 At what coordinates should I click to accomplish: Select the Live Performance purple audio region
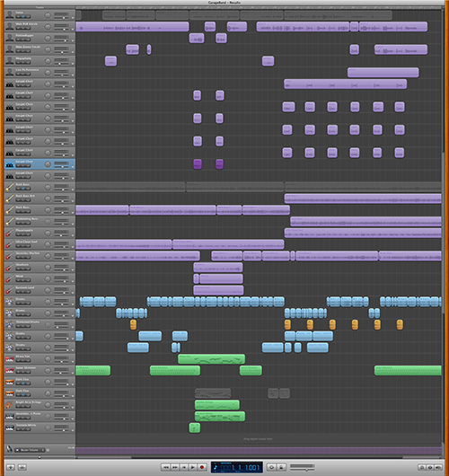click(x=383, y=73)
